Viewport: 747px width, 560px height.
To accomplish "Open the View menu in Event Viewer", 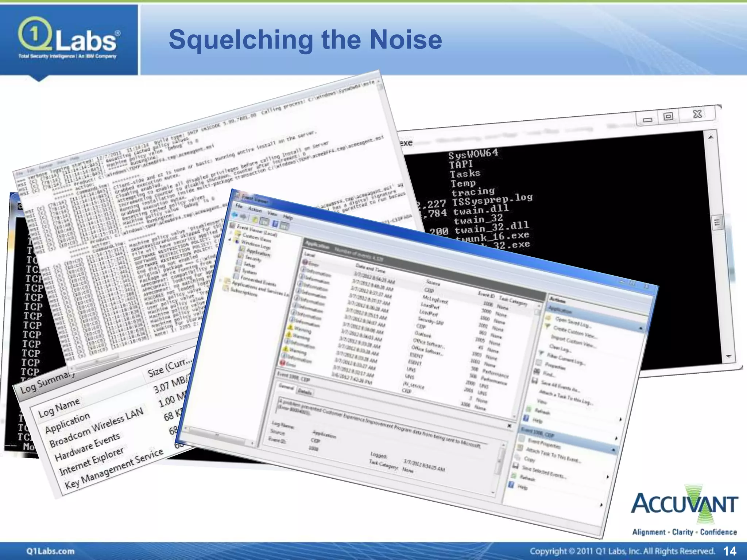I will (272, 213).
